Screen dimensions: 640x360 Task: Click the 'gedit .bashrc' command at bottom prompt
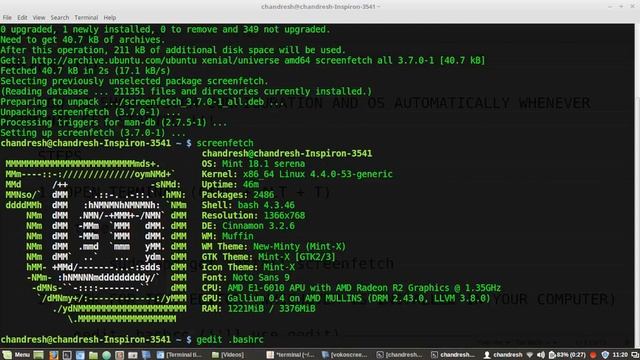click(230, 340)
